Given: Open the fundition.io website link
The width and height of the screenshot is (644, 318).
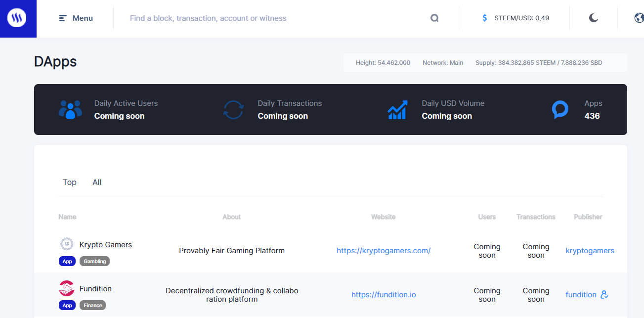Looking at the screenshot, I should tap(384, 295).
